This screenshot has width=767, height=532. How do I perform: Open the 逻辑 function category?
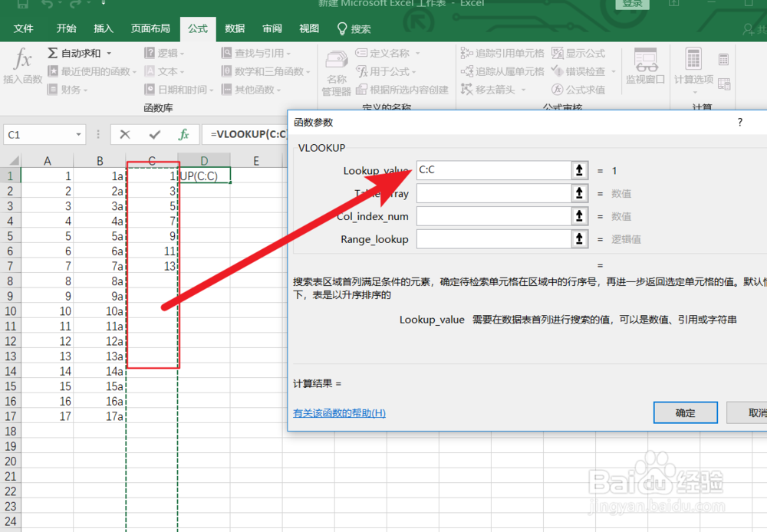[165, 52]
